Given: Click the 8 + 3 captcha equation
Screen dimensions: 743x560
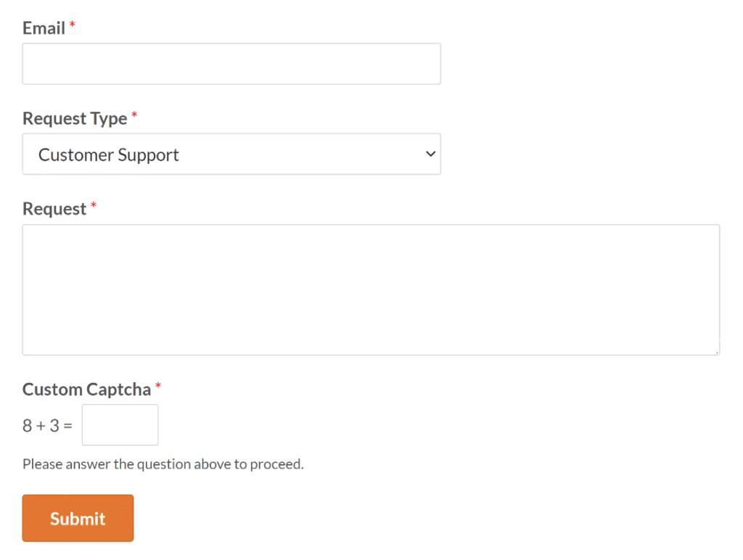Looking at the screenshot, I should click(46, 425).
